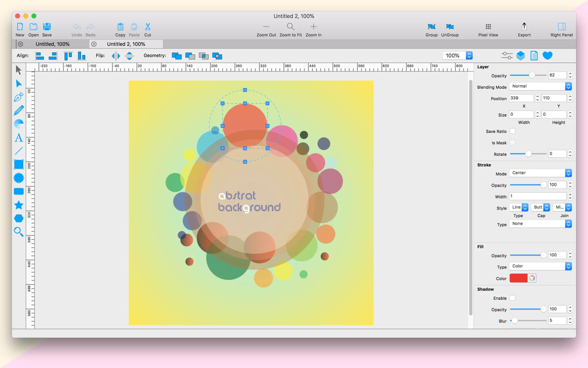The image size is (588, 368).
Task: Select the Pencil drawing tool
Action: (19, 110)
